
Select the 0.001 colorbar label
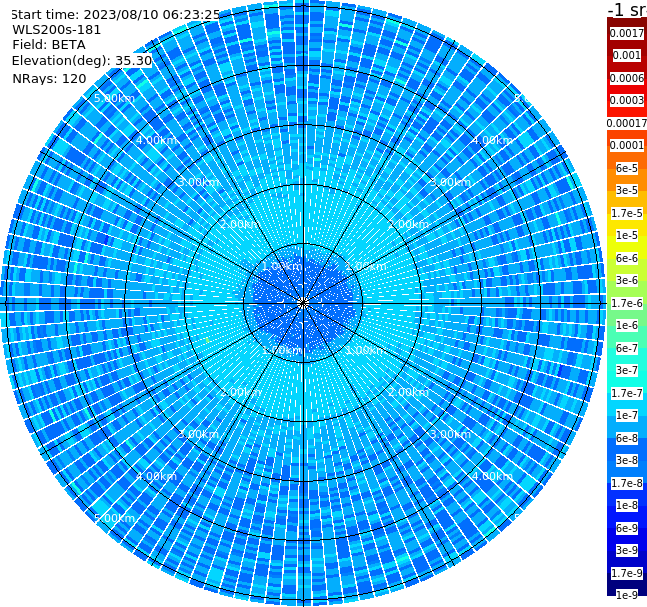(627, 55)
